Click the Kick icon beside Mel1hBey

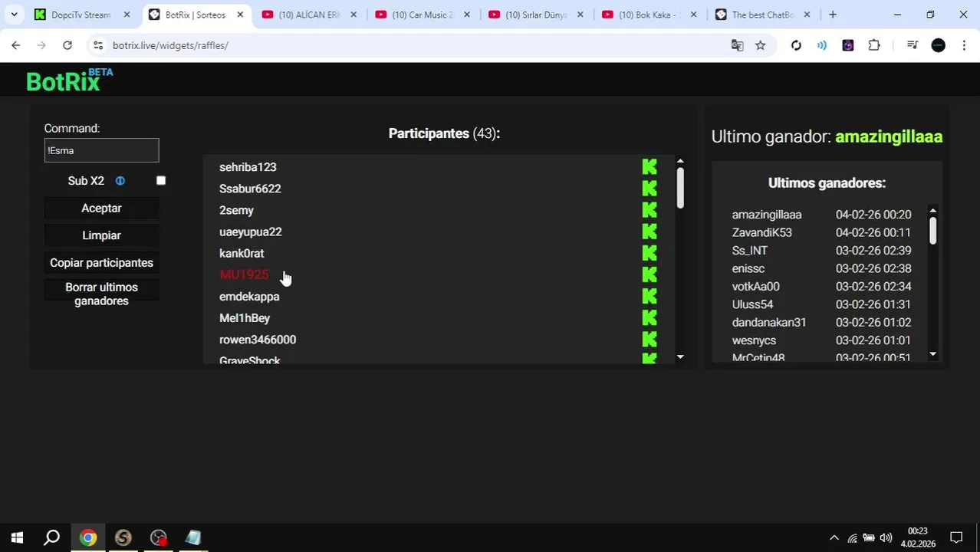(x=649, y=317)
